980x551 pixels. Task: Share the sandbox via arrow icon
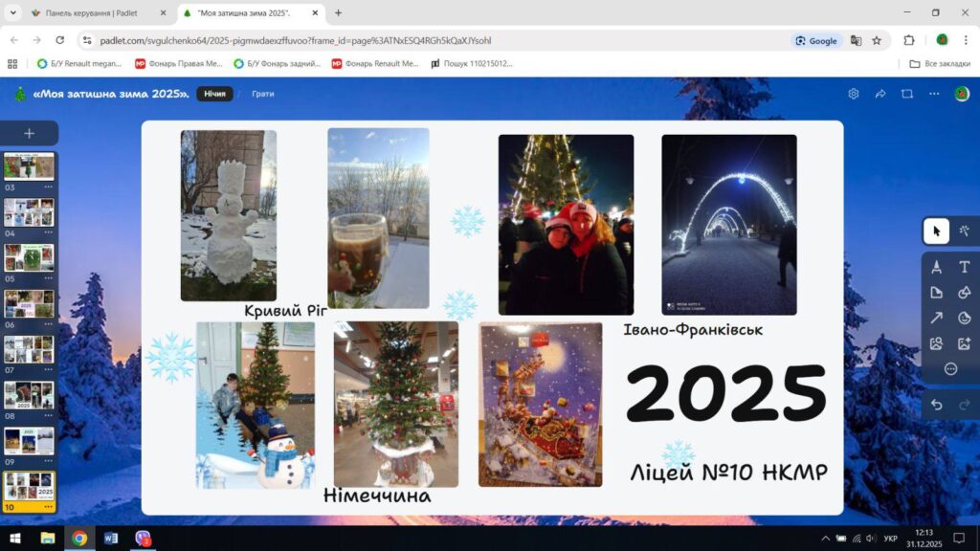coord(880,94)
